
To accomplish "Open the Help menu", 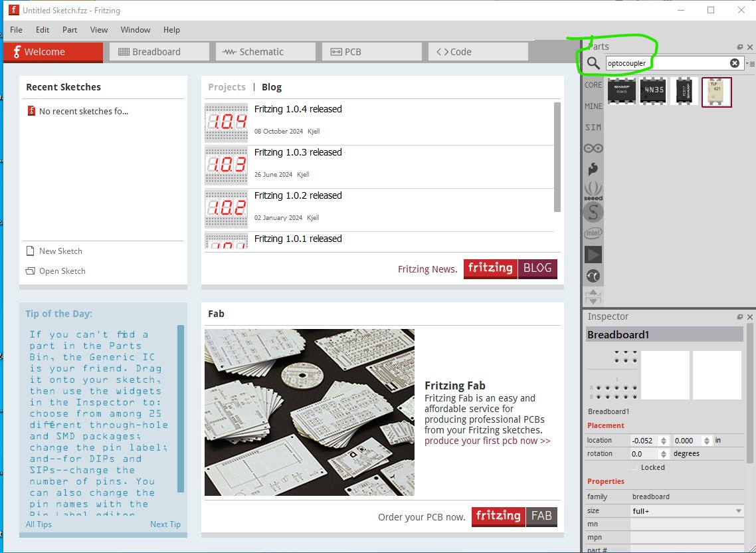I will pyautogui.click(x=171, y=30).
